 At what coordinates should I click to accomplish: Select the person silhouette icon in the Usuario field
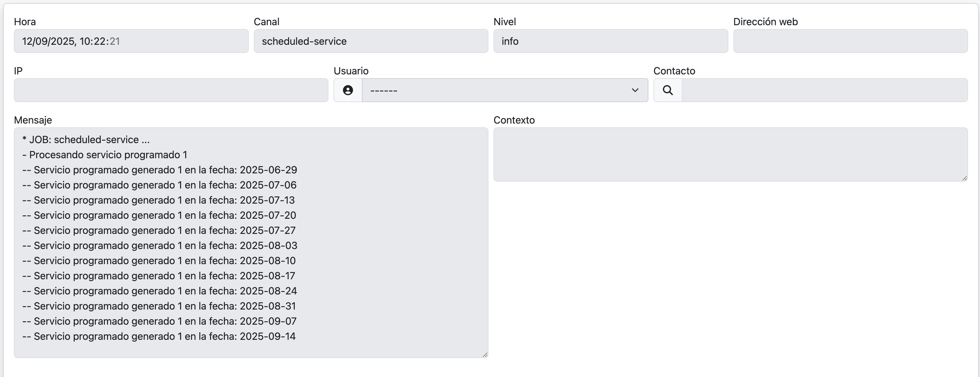[x=347, y=90]
